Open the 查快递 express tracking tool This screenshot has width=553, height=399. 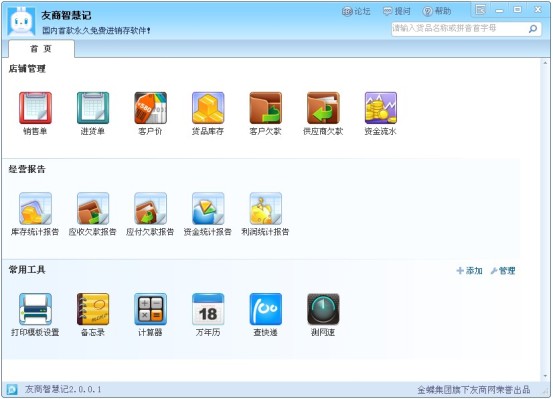pos(265,309)
